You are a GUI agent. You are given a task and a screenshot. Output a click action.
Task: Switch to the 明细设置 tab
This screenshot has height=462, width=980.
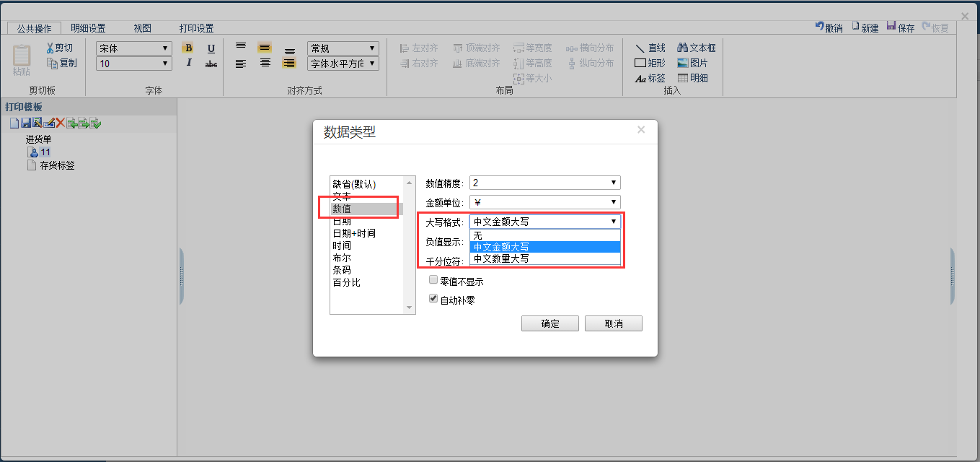click(x=88, y=28)
